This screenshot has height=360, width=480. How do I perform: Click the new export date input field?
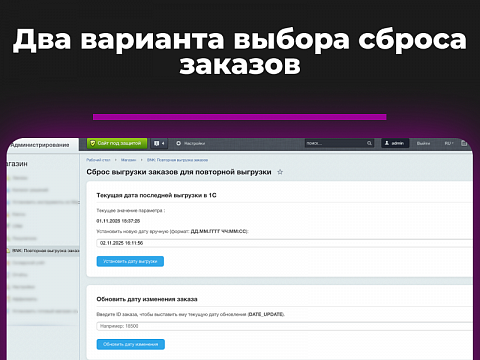pos(284,243)
